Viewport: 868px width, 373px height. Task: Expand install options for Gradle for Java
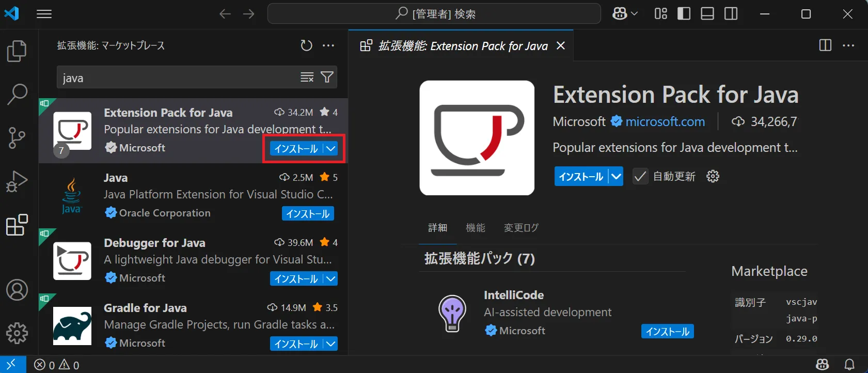tap(331, 344)
